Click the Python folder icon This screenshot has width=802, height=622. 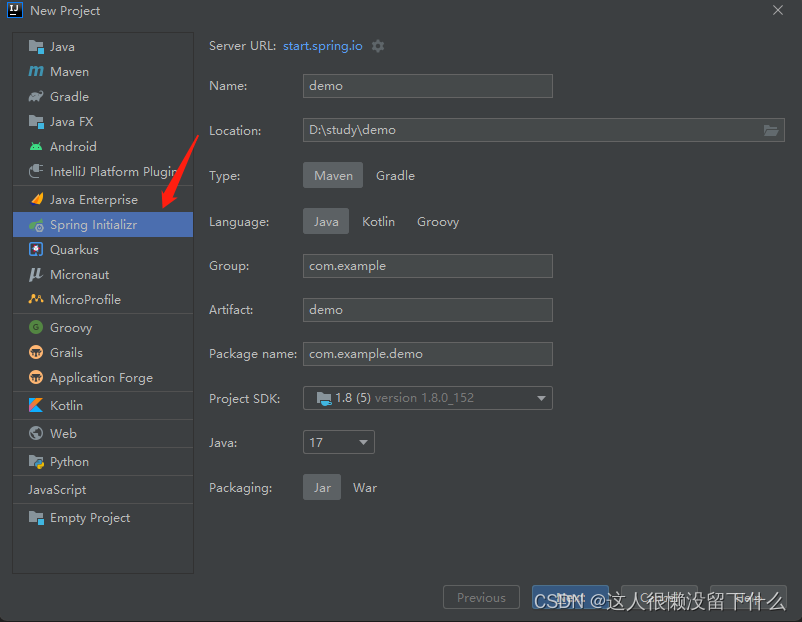[x=36, y=462]
